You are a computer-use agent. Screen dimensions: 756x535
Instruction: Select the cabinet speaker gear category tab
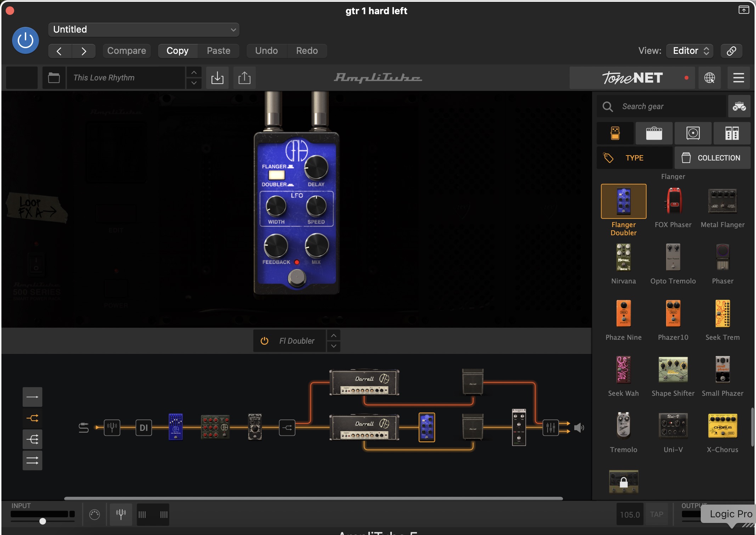click(693, 133)
